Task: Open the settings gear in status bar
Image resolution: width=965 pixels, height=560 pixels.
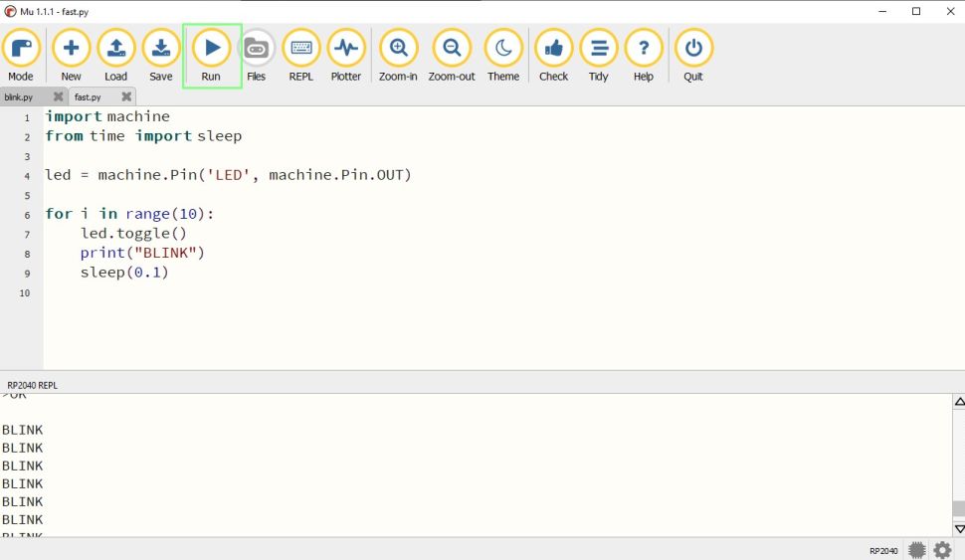Action: 942,549
